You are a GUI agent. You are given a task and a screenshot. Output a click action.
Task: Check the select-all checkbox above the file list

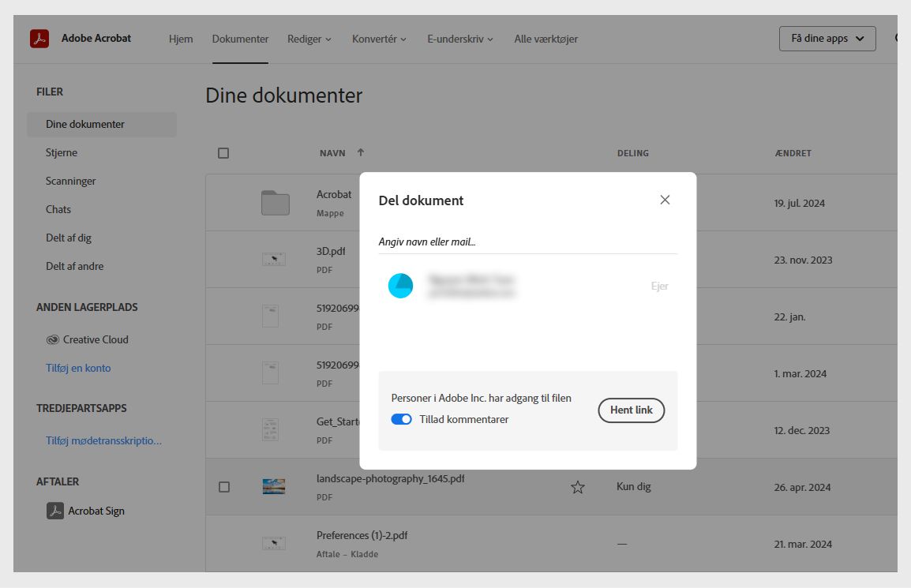[223, 152]
